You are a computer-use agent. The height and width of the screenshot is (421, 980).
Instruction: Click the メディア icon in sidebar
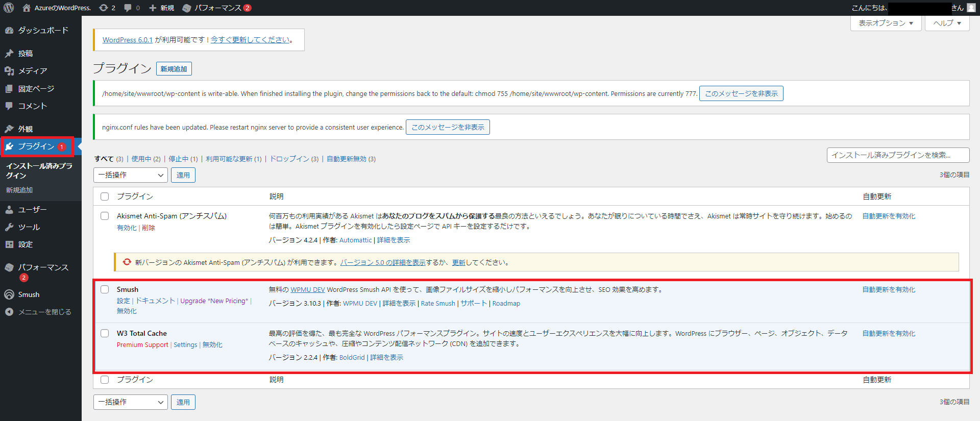coord(9,70)
